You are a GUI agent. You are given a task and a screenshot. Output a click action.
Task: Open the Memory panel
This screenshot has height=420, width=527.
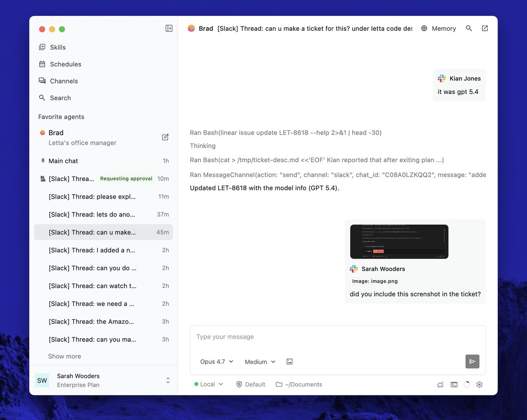click(x=438, y=29)
